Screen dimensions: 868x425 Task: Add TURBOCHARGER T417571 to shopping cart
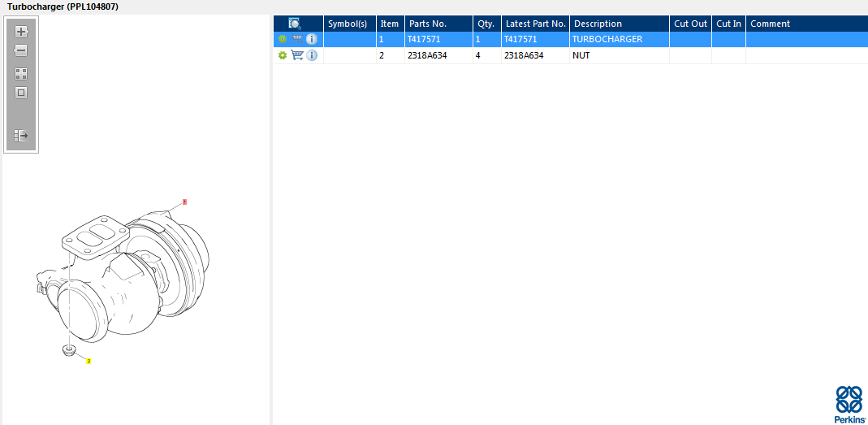pyautogui.click(x=297, y=39)
